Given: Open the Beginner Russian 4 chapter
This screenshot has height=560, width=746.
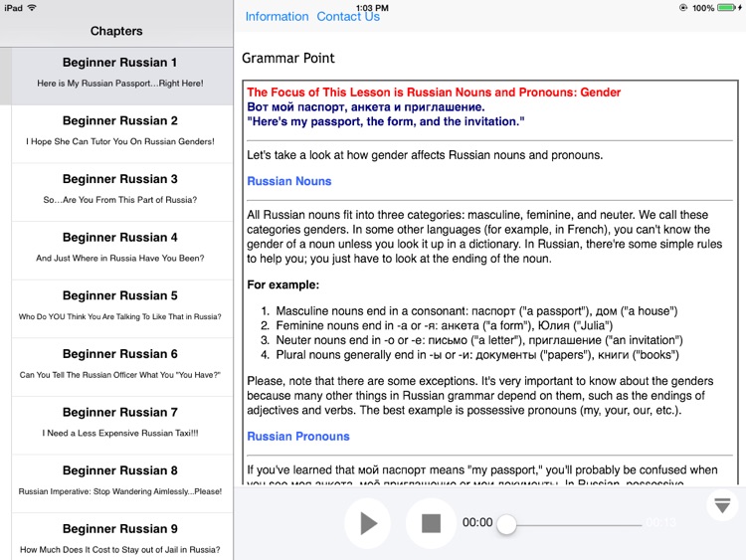Looking at the screenshot, I should coord(121,251).
